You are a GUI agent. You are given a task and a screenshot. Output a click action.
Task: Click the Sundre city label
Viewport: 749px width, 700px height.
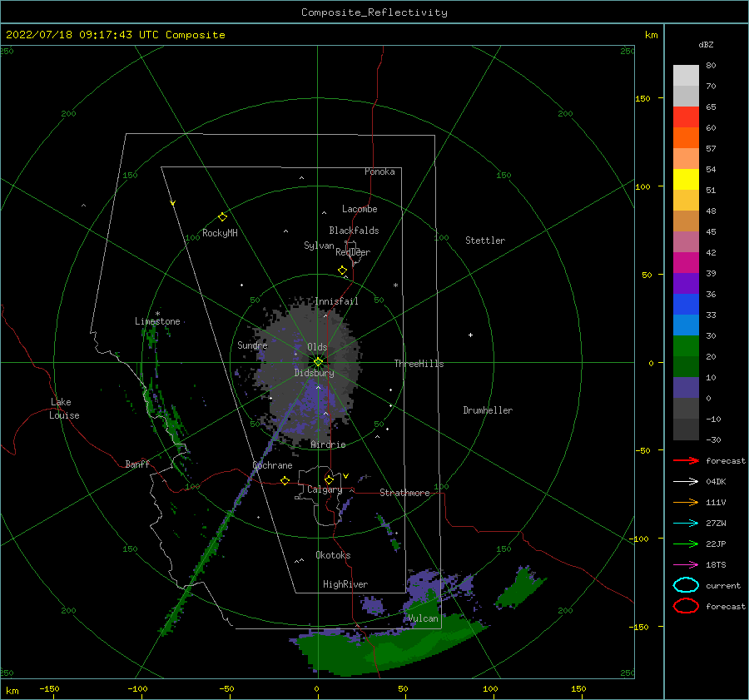252,345
